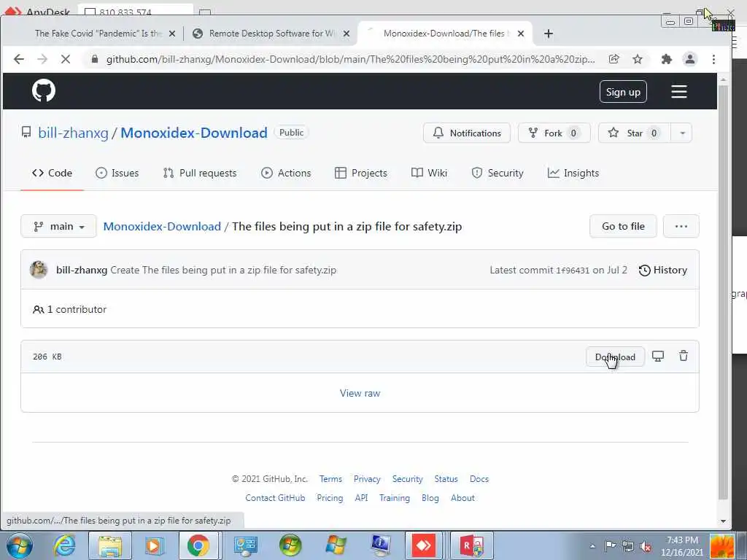Open bill-zhanxg user profile link
Viewport: 747px width, 560px height.
point(74,133)
